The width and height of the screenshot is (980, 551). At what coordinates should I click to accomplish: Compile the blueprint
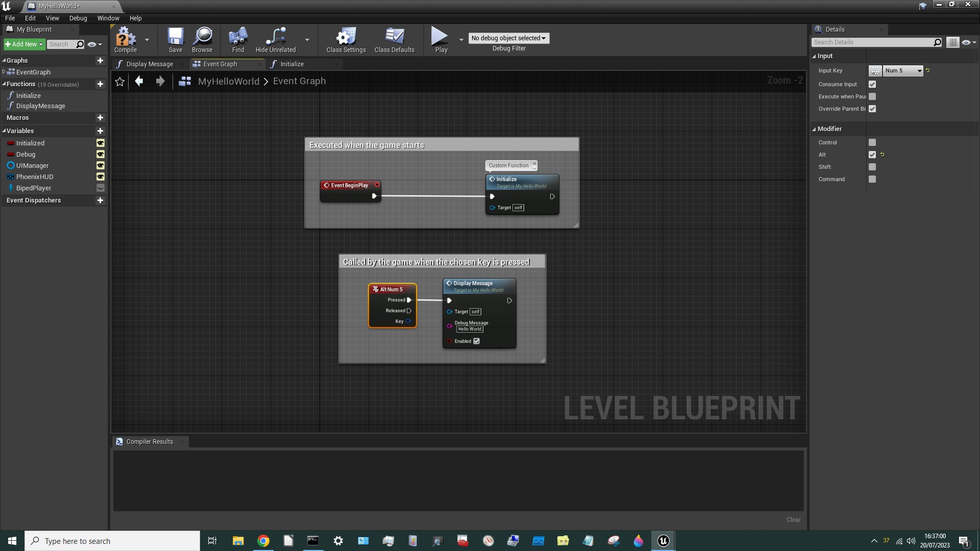(x=126, y=40)
